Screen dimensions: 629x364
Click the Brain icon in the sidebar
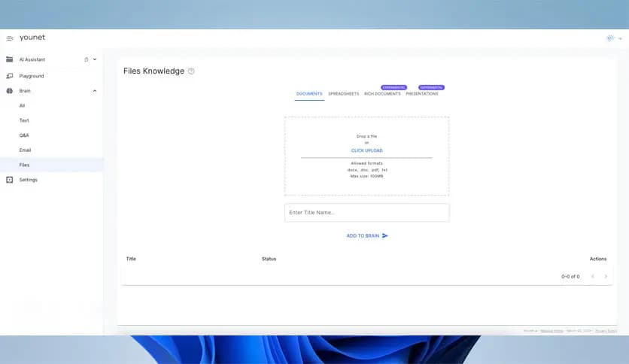coord(10,90)
